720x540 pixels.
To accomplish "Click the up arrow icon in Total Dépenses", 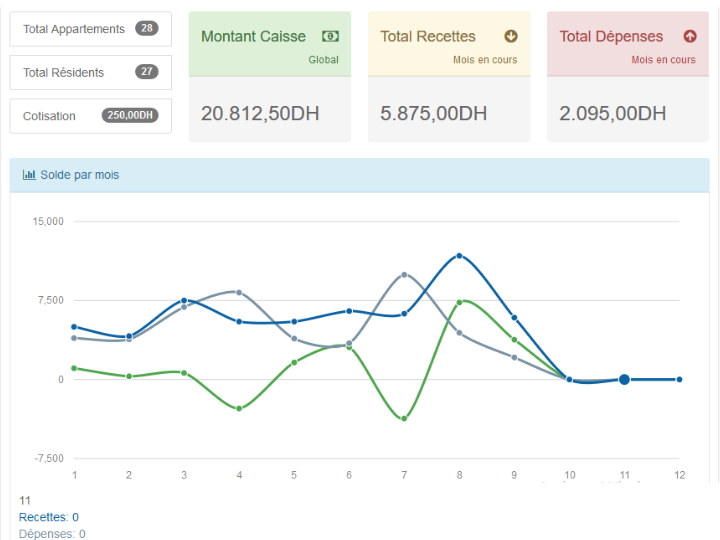I will pyautogui.click(x=690, y=36).
